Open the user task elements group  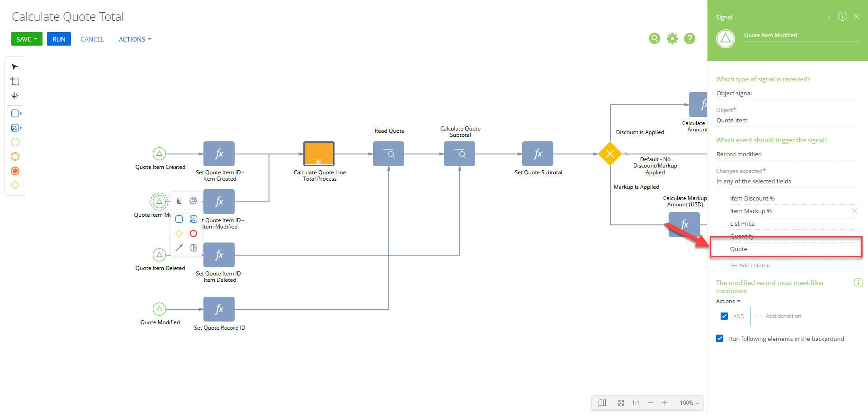[x=16, y=113]
